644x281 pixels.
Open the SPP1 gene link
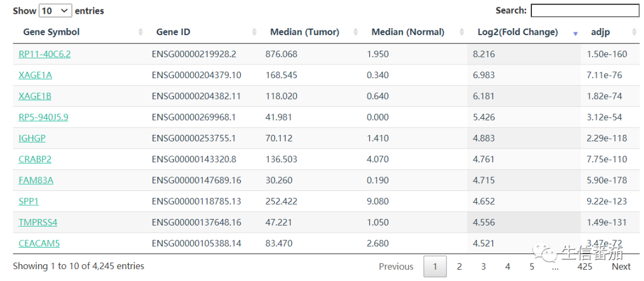click(x=29, y=202)
